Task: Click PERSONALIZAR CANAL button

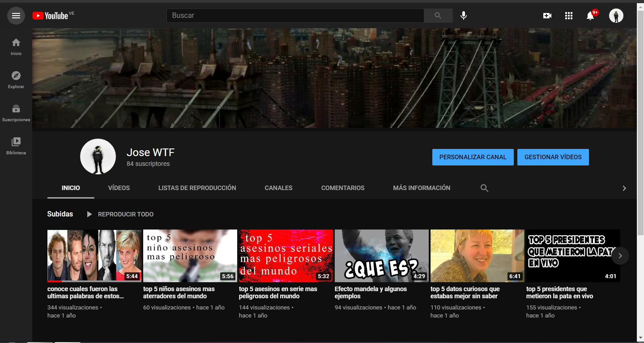Action: tap(473, 157)
